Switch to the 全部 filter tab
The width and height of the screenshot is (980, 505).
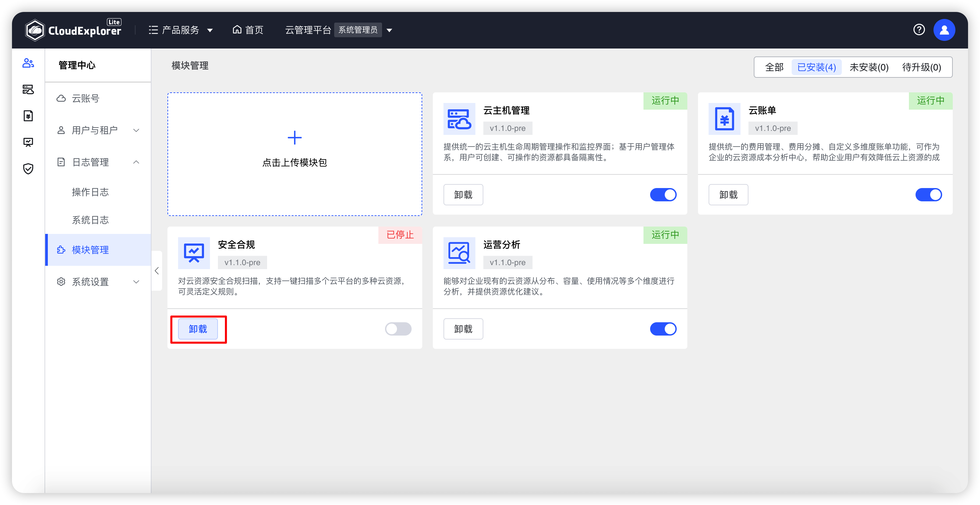click(x=774, y=67)
